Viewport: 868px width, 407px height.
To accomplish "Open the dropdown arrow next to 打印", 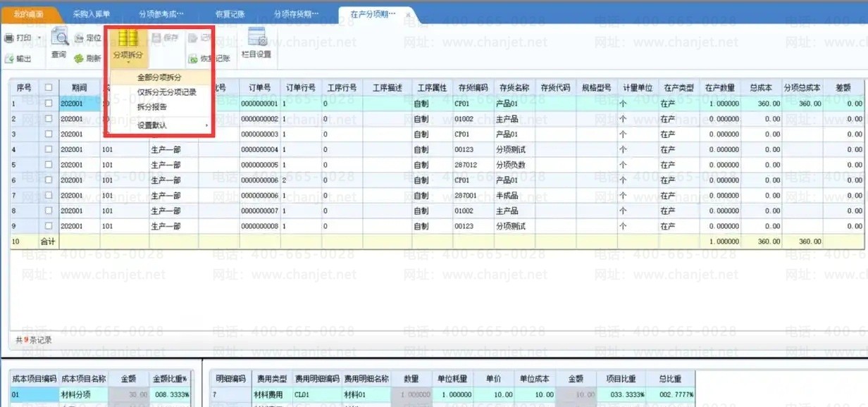I will (x=38, y=38).
